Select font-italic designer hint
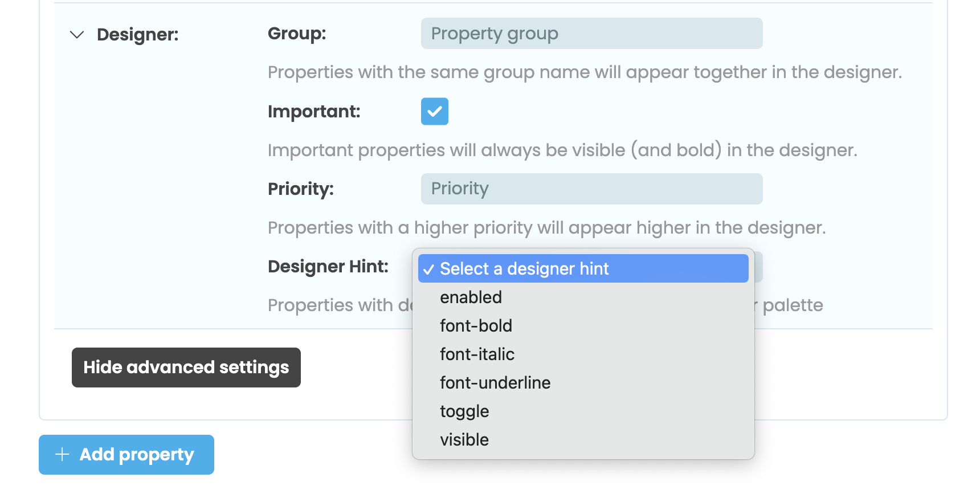 tap(477, 354)
